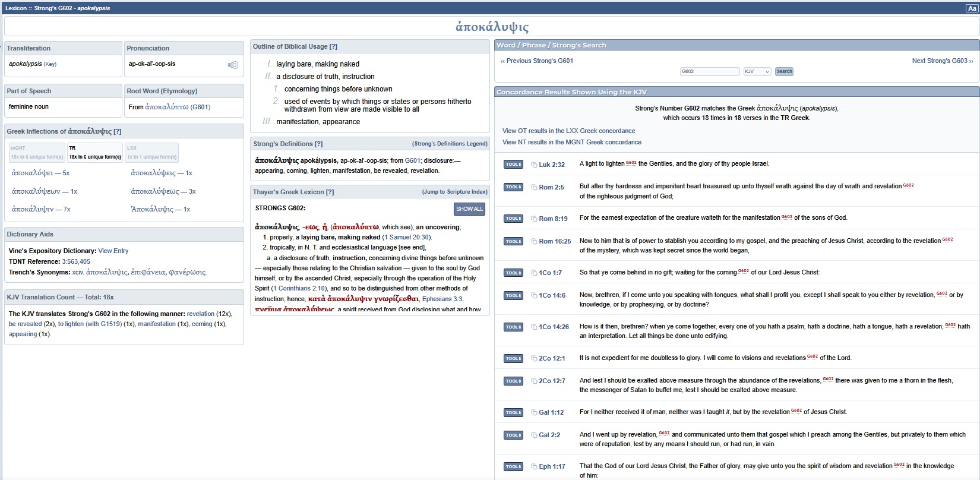The image size is (980, 480).
Task: Open the 1 Corinthians 2:10 reference link
Action: point(299,288)
